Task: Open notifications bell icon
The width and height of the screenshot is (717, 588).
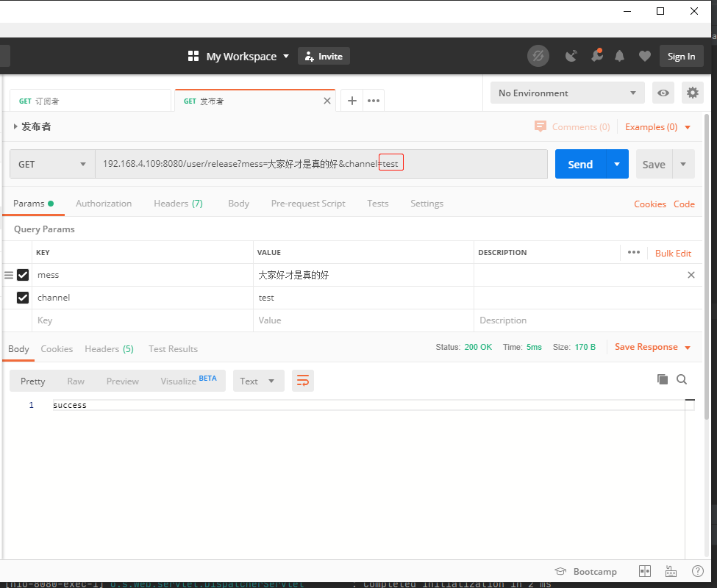Action: pyautogui.click(x=618, y=55)
